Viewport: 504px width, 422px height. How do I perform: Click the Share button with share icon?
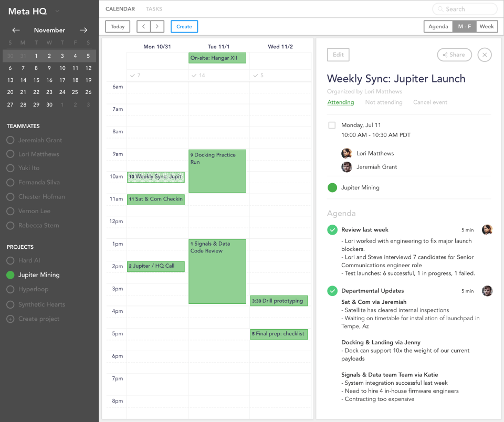[x=454, y=55]
